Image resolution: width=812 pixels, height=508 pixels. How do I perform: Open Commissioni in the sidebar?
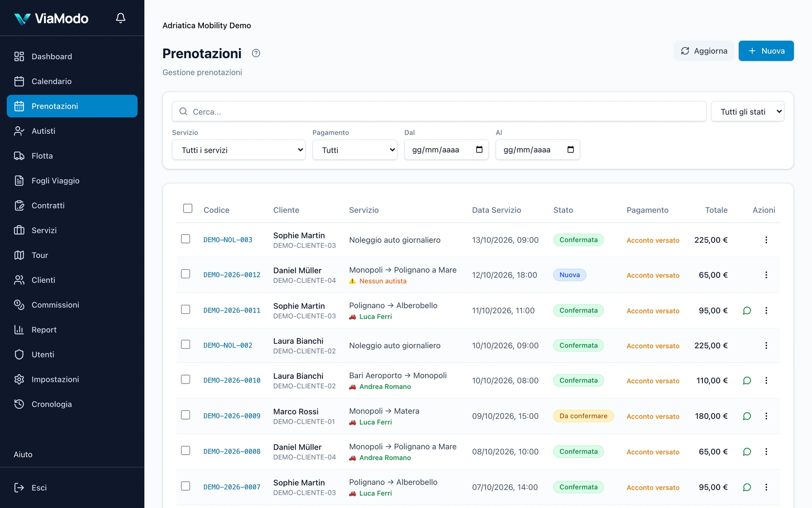pyautogui.click(x=72, y=305)
